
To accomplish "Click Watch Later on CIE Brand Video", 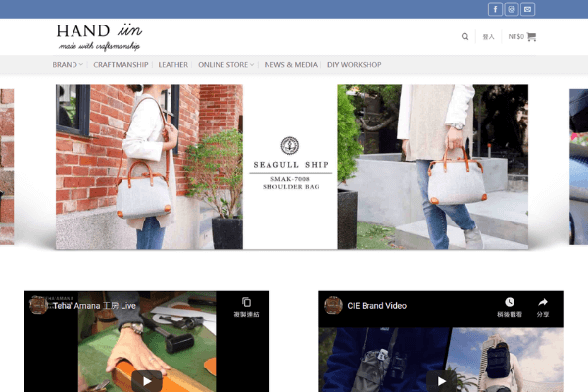I will 510,307.
